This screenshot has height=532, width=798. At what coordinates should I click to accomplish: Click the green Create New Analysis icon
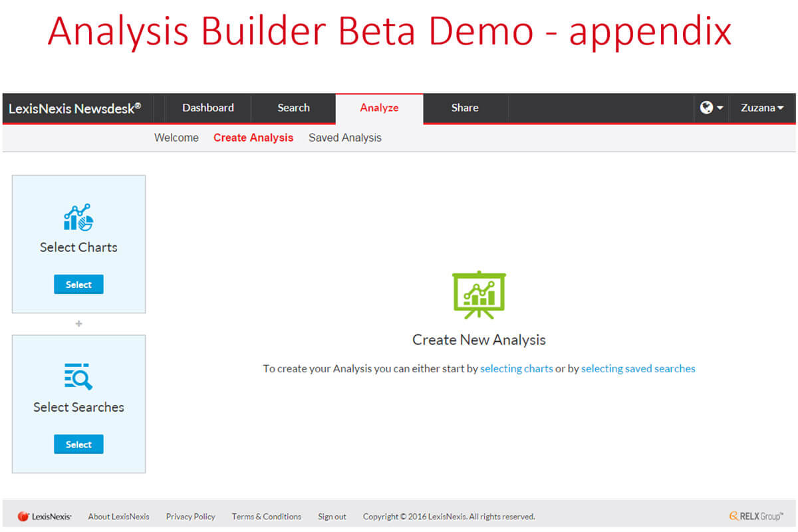[479, 295]
